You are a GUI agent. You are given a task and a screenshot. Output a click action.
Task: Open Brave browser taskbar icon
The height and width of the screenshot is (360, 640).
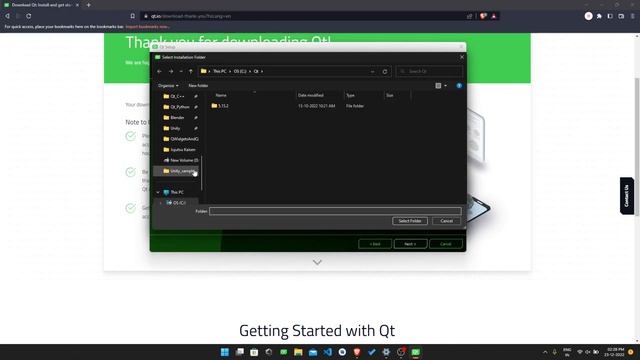coord(357,352)
